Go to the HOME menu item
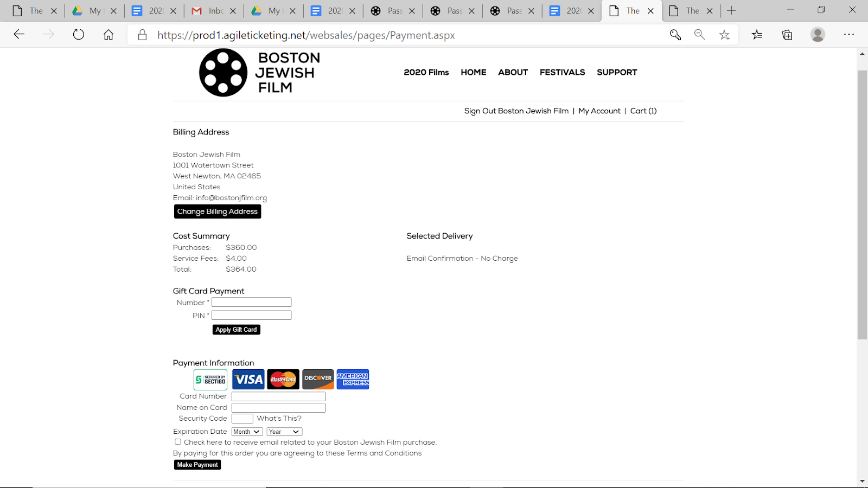Image resolution: width=868 pixels, height=488 pixels. (x=474, y=72)
